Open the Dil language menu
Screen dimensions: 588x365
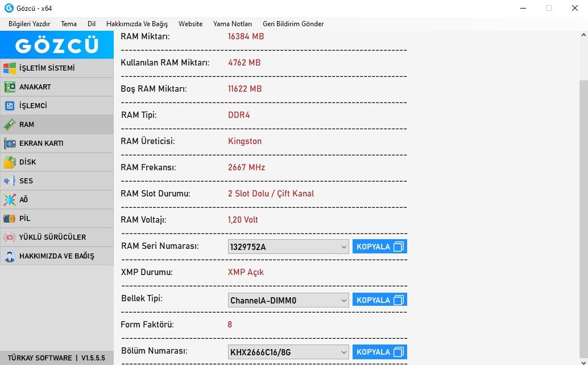pos(92,24)
